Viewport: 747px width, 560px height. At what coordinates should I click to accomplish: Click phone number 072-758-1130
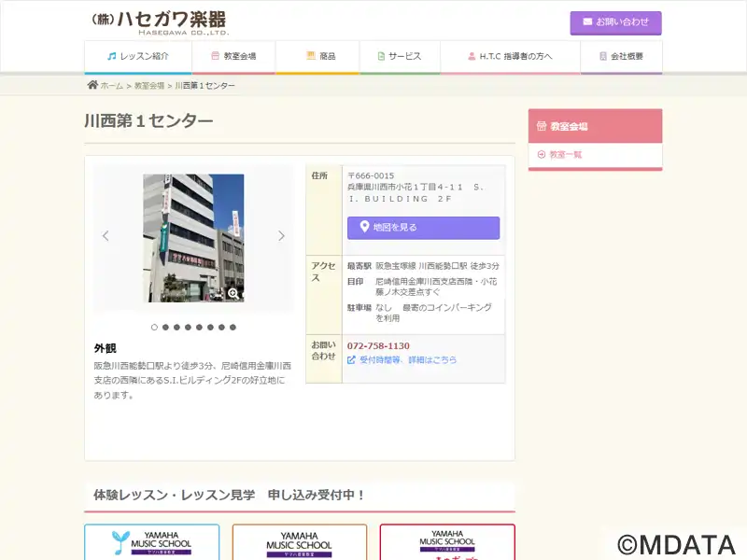[378, 345]
